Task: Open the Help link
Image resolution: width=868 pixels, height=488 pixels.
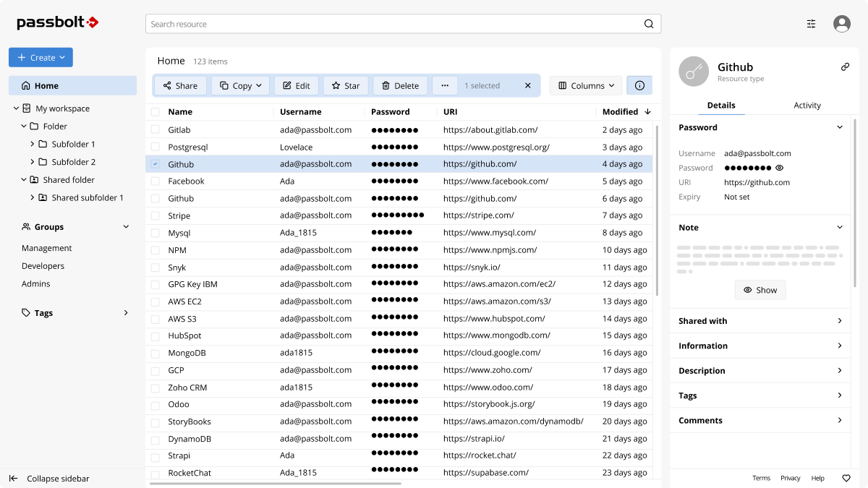Action: point(817,478)
